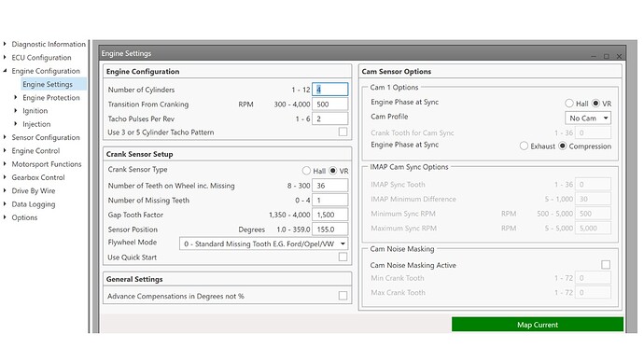The height and width of the screenshot is (362, 644).
Task: Collapse the Engine Configuration tree arrow
Action: pyautogui.click(x=5, y=71)
